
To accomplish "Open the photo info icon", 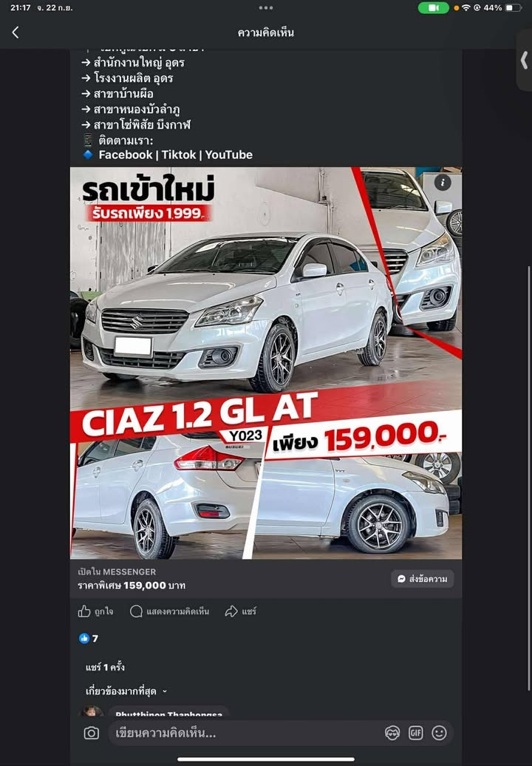I will click(x=443, y=183).
